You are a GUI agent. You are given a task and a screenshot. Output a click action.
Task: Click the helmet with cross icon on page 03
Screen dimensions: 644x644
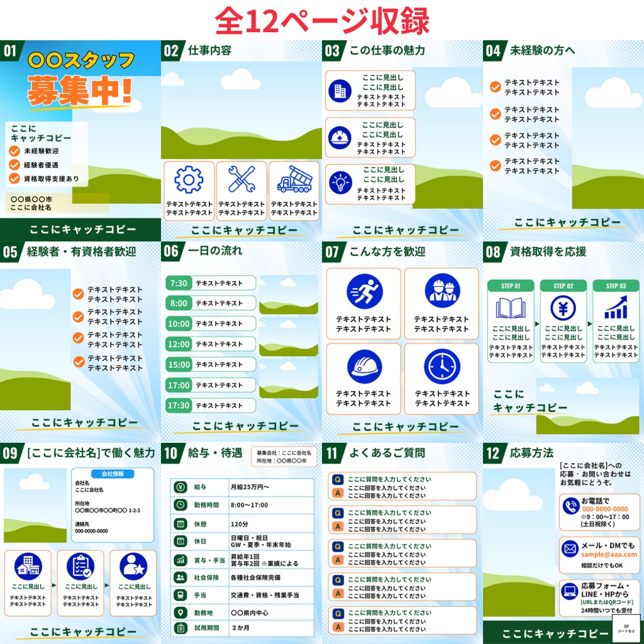[x=340, y=138]
